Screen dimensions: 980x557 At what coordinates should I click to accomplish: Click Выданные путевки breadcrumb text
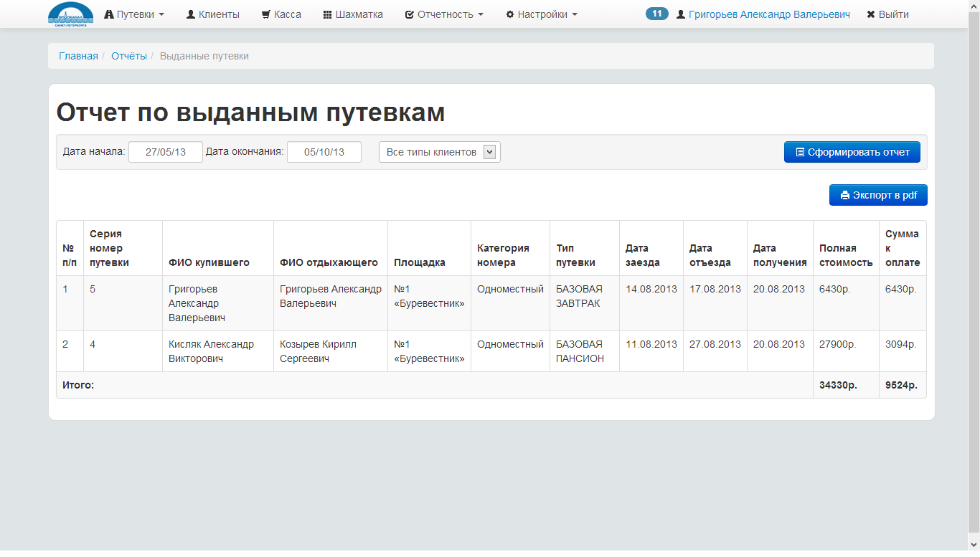[x=204, y=56]
